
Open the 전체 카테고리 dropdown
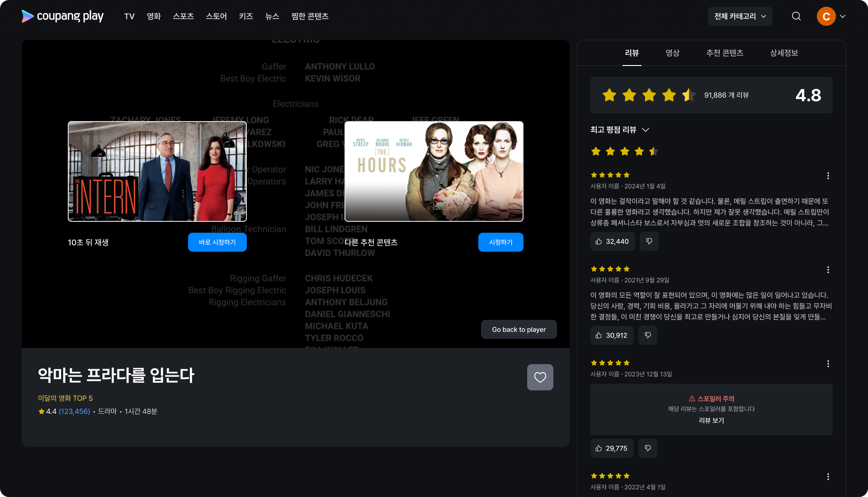[740, 16]
